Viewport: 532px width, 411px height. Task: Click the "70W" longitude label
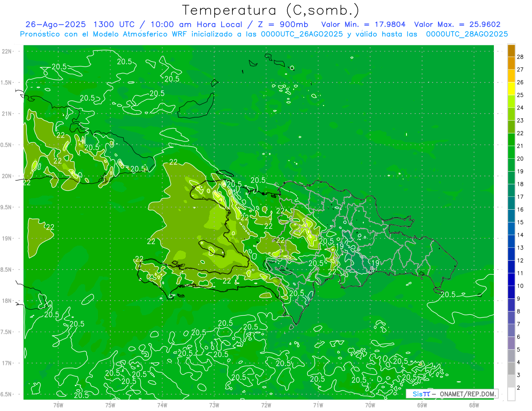point(370,405)
